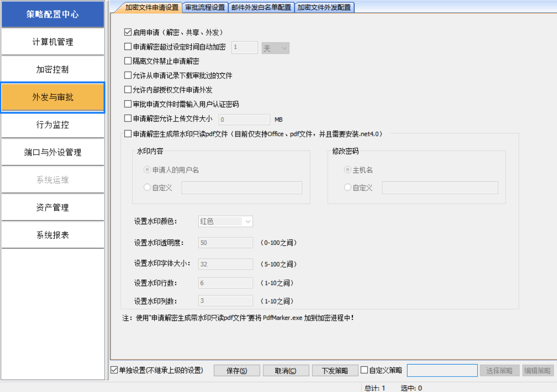Image resolution: width=557 pixels, height=392 pixels.
Task: Tick the 自定义策略 checkbox
Action: pos(364,370)
